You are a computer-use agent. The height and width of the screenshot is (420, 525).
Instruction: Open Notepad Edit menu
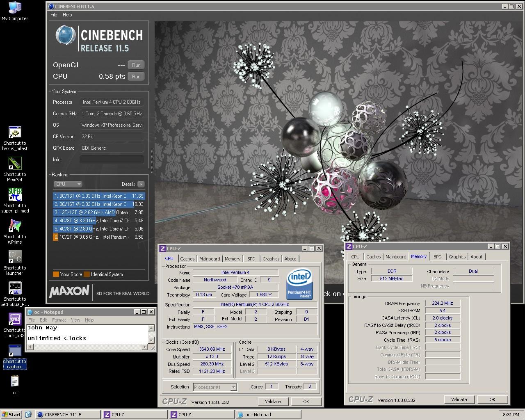point(43,320)
